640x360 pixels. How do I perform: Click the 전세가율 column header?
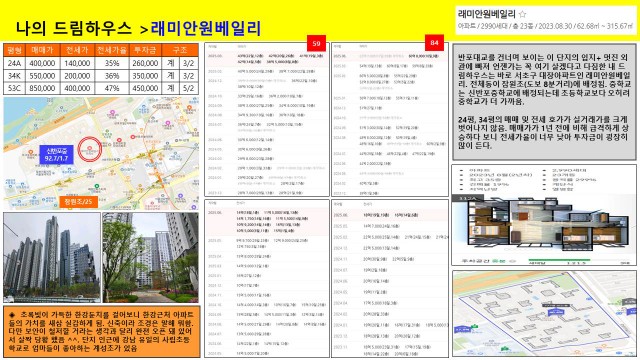111,50
